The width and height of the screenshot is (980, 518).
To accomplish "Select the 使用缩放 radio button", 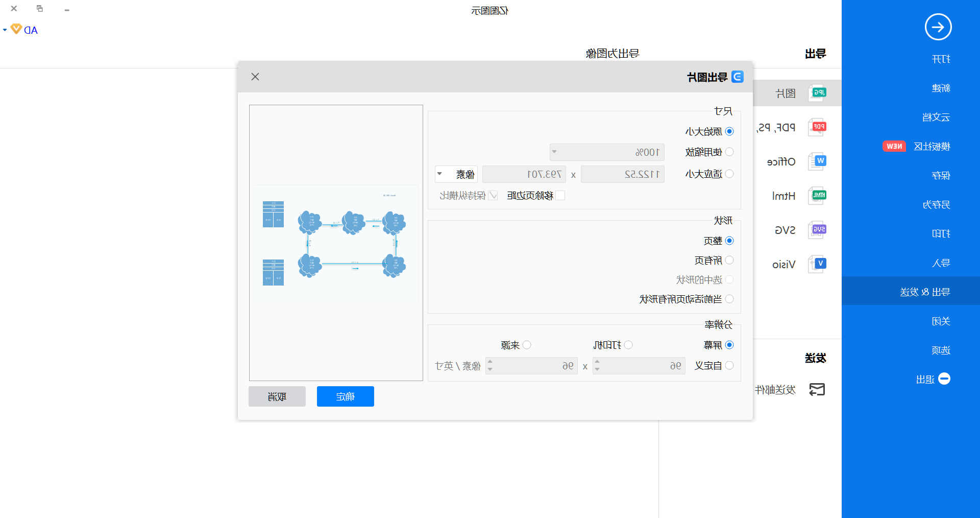I will pyautogui.click(x=729, y=152).
